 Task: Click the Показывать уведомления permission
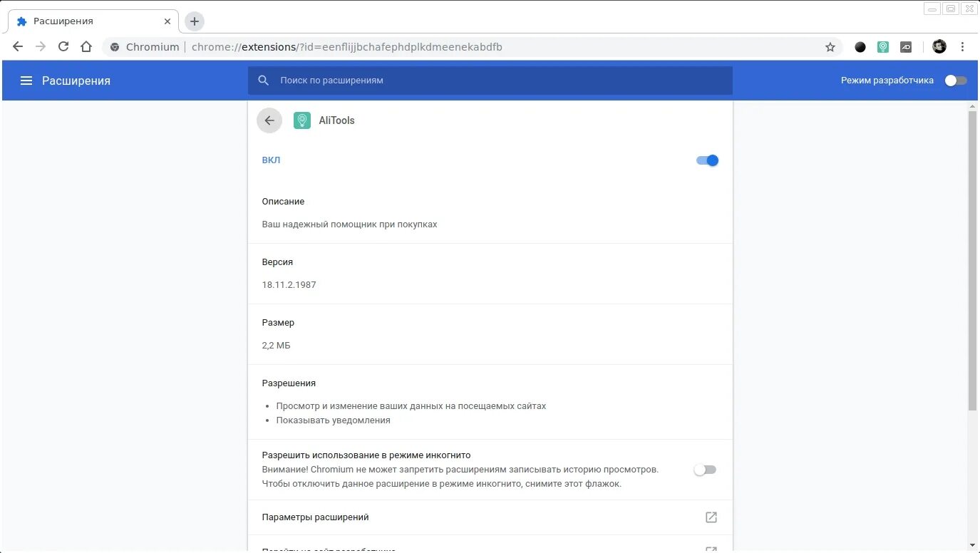click(334, 420)
